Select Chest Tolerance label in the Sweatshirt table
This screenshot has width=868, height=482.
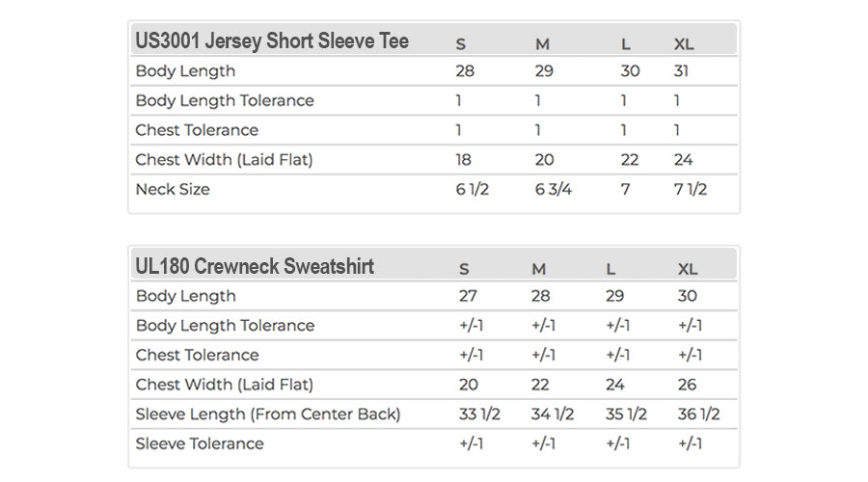coord(198,355)
